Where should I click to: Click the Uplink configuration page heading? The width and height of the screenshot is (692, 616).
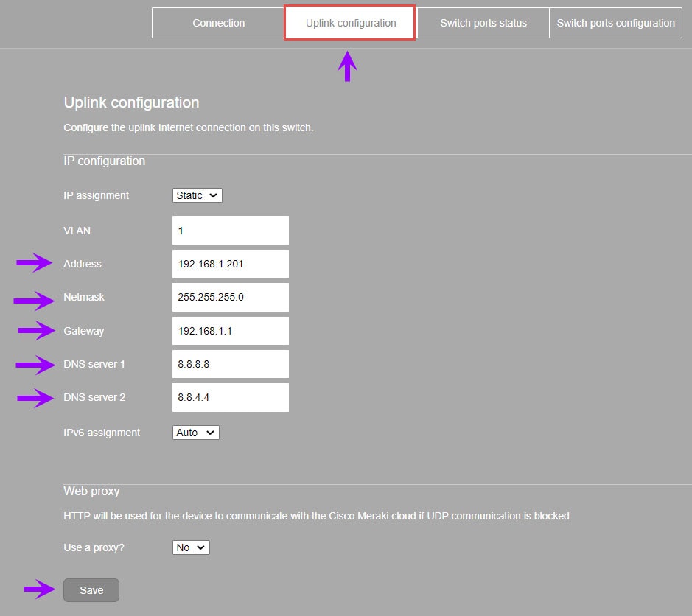coord(131,102)
